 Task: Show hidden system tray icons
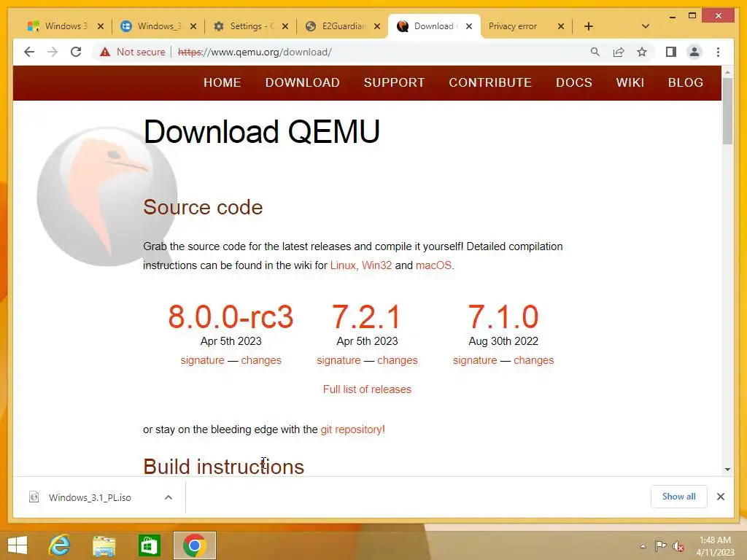[x=643, y=546]
